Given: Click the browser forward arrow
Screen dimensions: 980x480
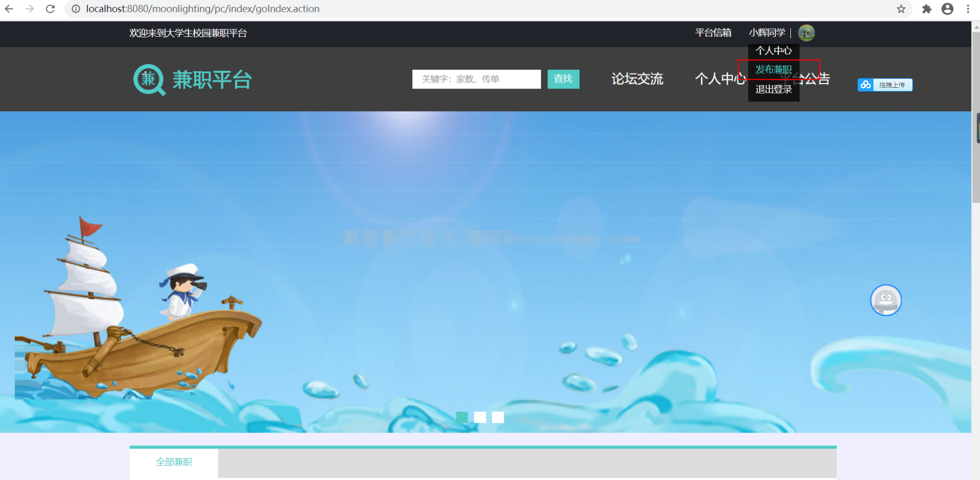Looking at the screenshot, I should (30, 9).
